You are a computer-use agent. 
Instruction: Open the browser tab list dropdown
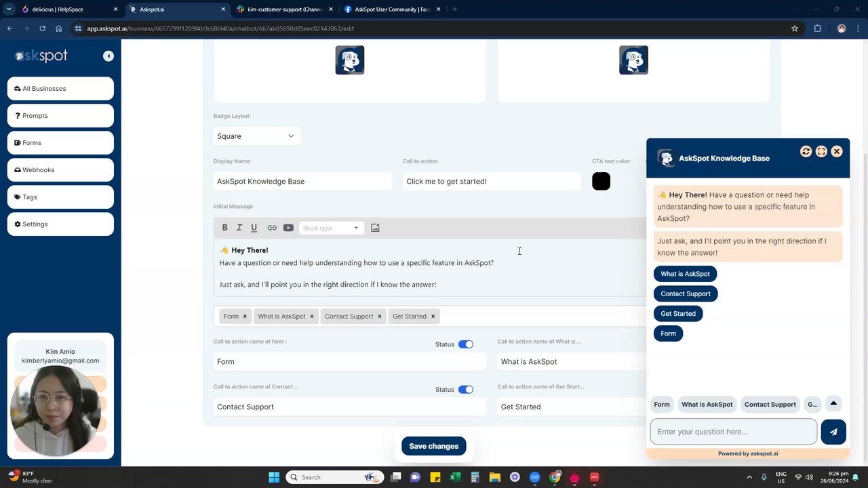point(9,9)
